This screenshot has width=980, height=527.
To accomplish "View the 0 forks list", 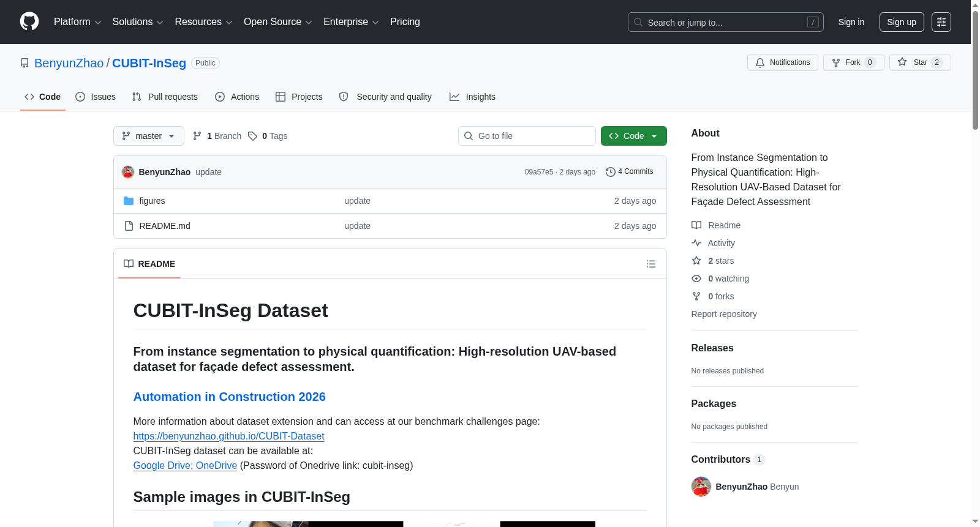I will (x=713, y=296).
